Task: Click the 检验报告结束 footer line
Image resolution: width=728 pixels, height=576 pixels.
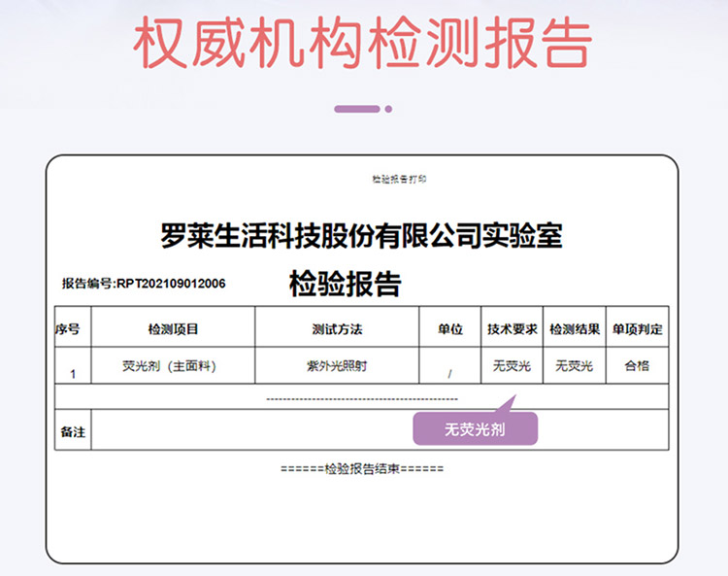Action: tap(362, 469)
